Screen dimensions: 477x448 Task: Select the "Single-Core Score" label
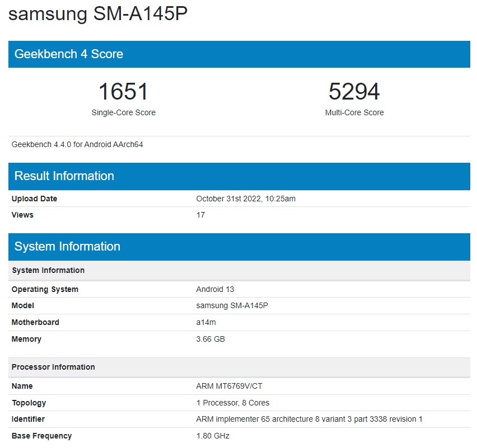[x=124, y=112]
